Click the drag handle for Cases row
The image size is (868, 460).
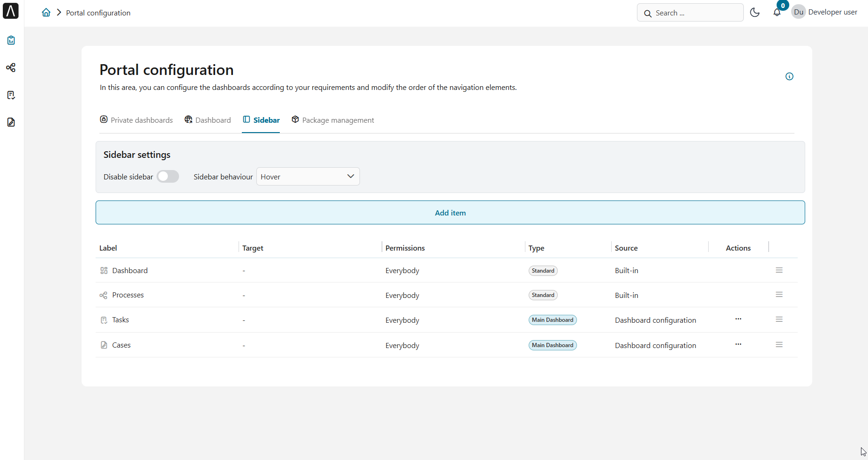(x=779, y=345)
